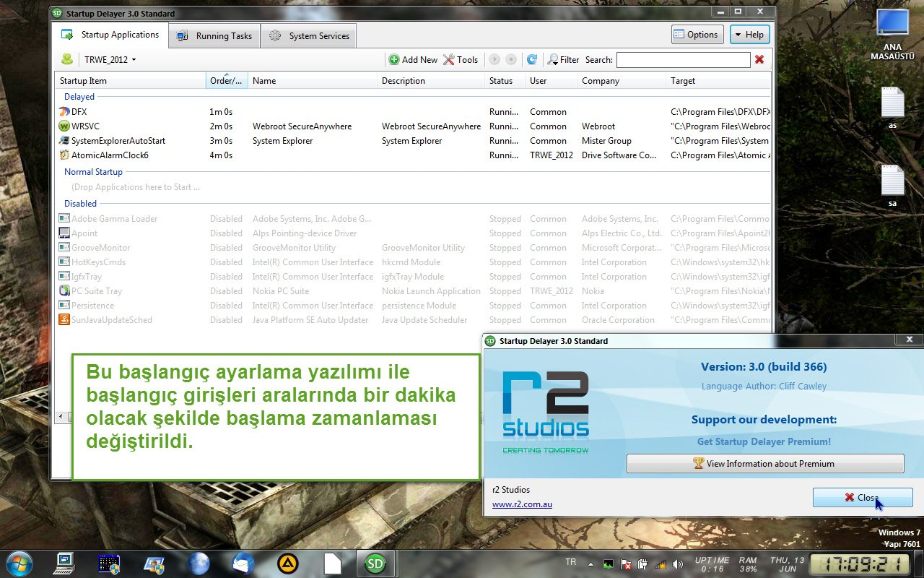The height and width of the screenshot is (578, 924).
Task: Click the volume speaker tray icon
Action: click(677, 564)
